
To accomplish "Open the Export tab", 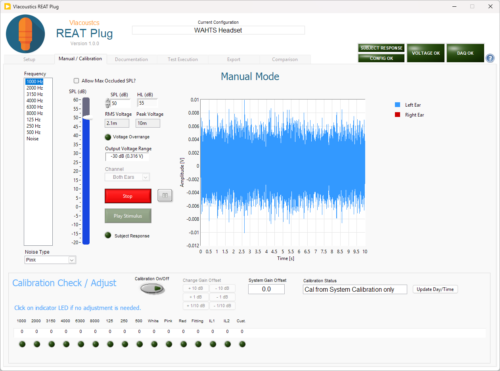I will click(x=234, y=59).
